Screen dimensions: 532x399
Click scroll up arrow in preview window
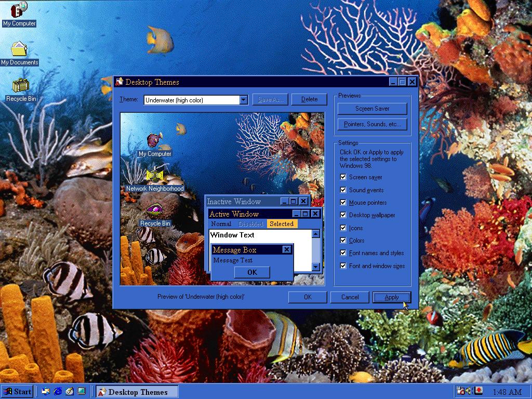[316, 234]
